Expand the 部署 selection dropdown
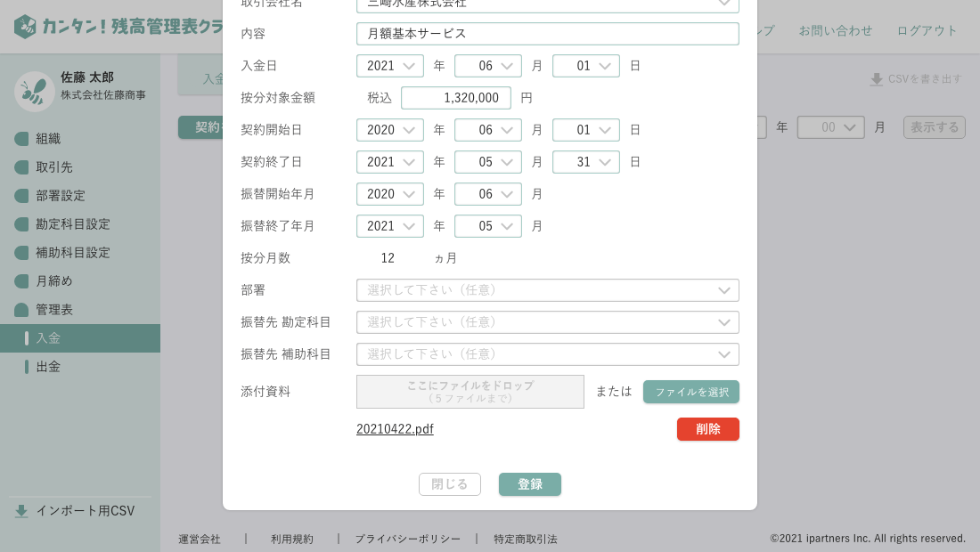980x552 pixels. 547,290
